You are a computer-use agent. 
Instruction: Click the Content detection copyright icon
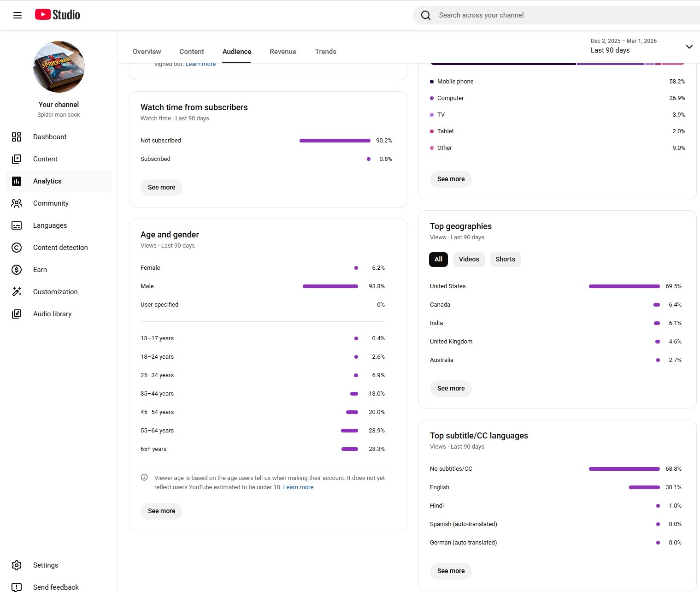click(17, 248)
